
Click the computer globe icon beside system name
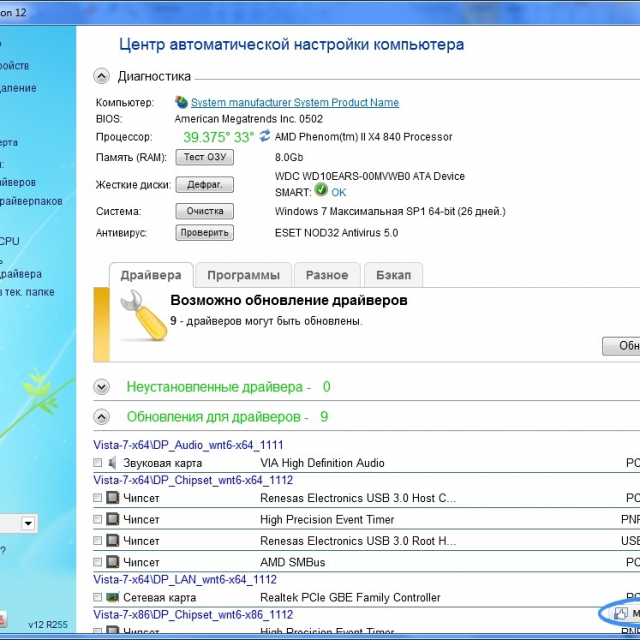click(x=181, y=102)
